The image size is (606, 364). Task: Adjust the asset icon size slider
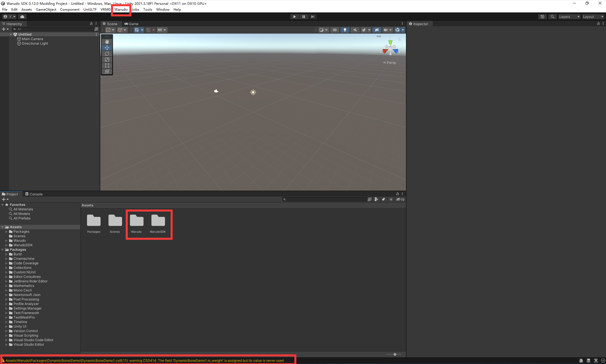pyautogui.click(x=395, y=354)
